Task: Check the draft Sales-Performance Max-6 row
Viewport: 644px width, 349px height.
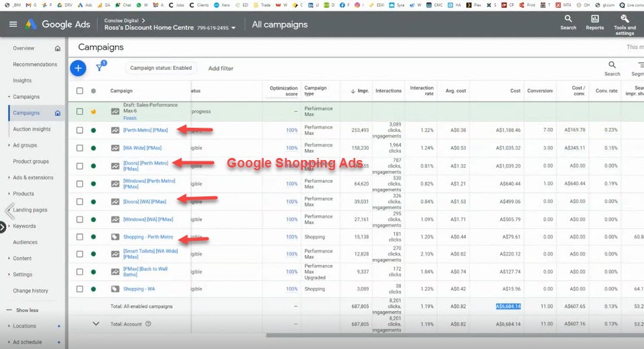Action: click(x=79, y=111)
